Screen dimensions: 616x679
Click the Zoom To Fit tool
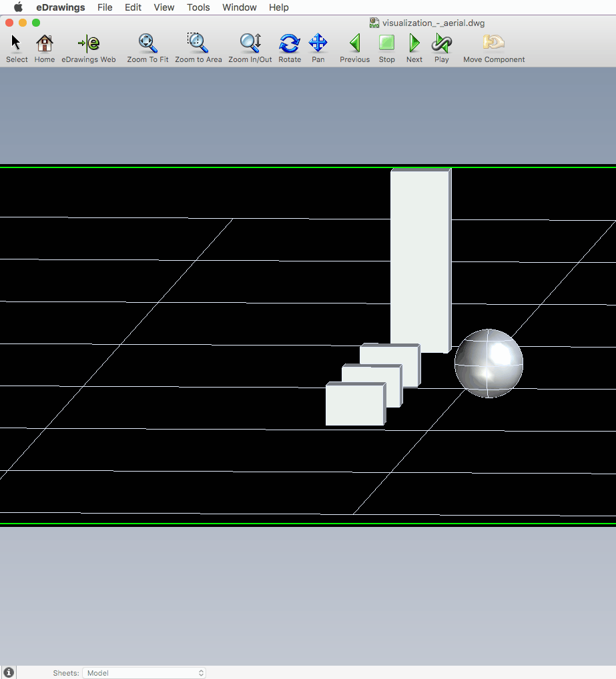click(147, 49)
